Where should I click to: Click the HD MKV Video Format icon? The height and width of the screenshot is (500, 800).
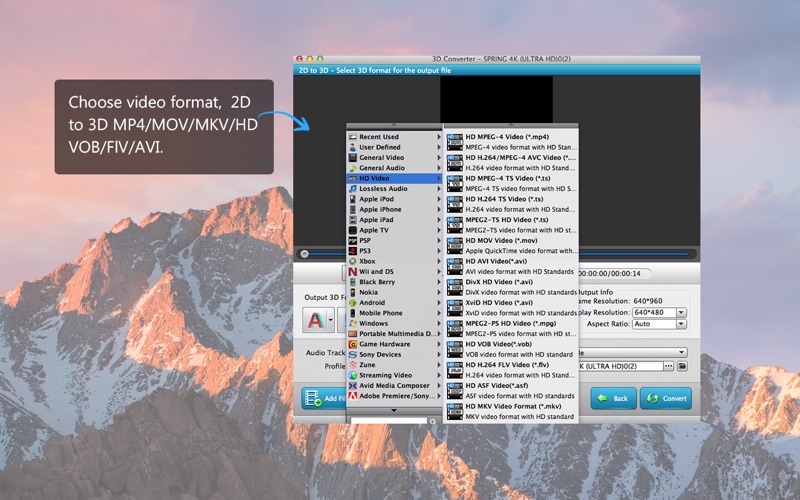coord(455,411)
